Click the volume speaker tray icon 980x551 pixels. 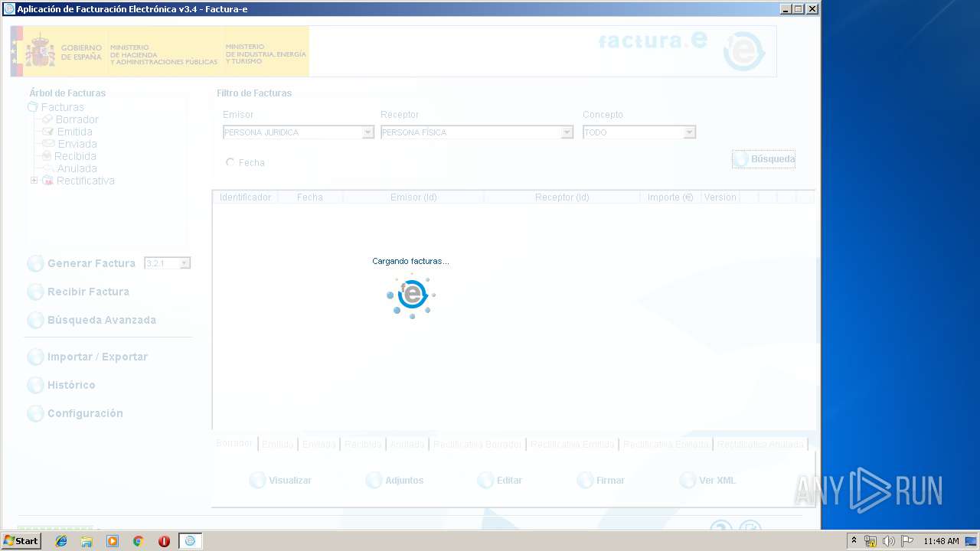click(889, 541)
